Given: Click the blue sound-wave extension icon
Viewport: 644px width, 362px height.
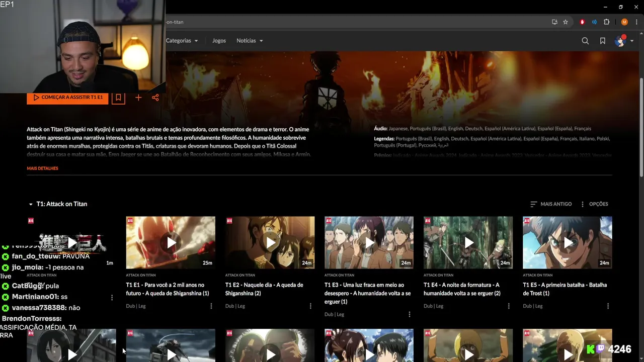Looking at the screenshot, I should pos(594,22).
